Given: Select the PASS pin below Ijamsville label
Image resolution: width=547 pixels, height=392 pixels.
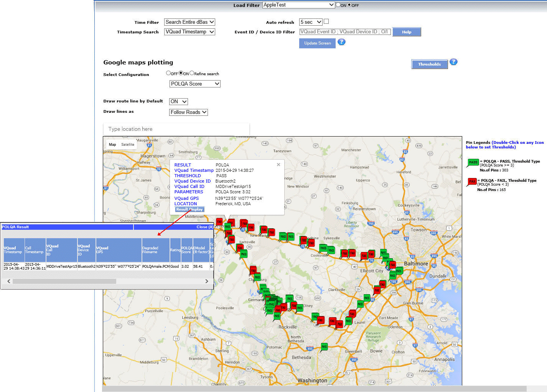Looking at the screenshot, I should 244,254.
